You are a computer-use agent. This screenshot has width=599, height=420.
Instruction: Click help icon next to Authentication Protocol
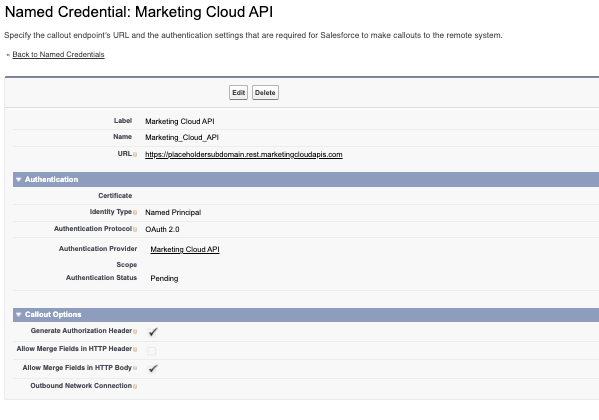pyautogui.click(x=135, y=229)
